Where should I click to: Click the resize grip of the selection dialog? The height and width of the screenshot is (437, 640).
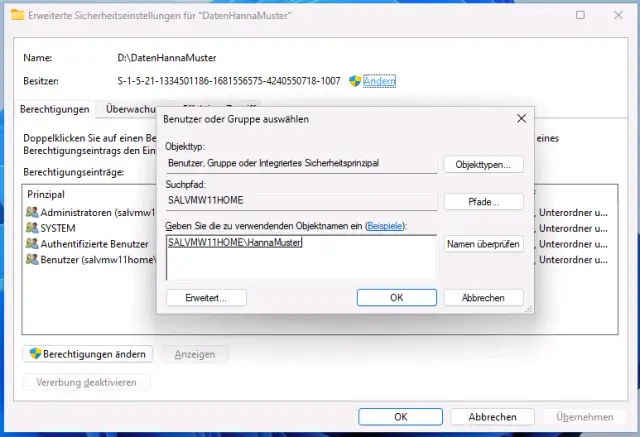[x=529, y=309]
